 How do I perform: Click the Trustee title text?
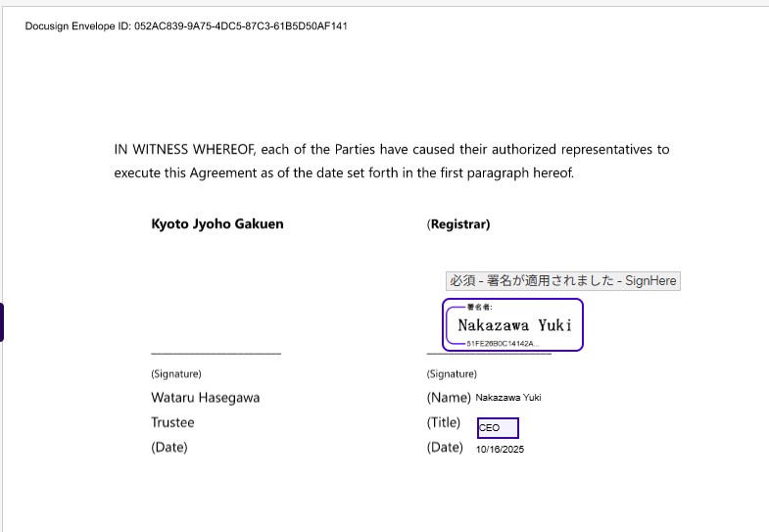pos(172,422)
